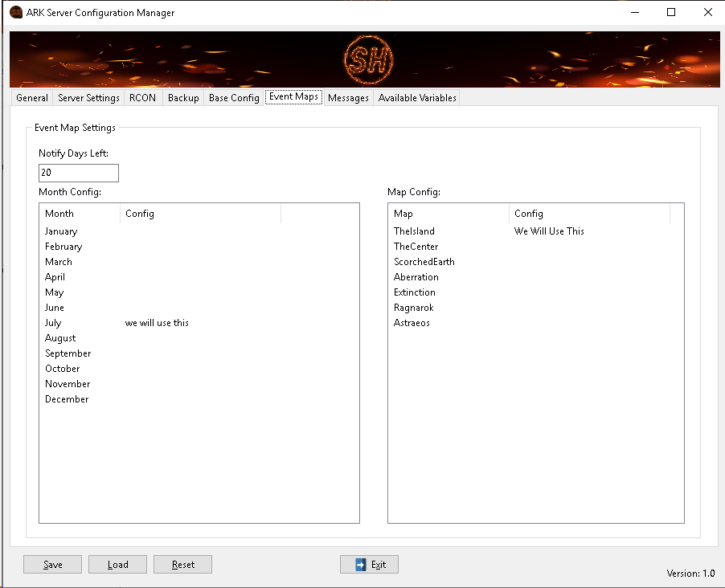Select the Base Config tab
Viewport: 725px width, 588px height.
pyautogui.click(x=234, y=98)
